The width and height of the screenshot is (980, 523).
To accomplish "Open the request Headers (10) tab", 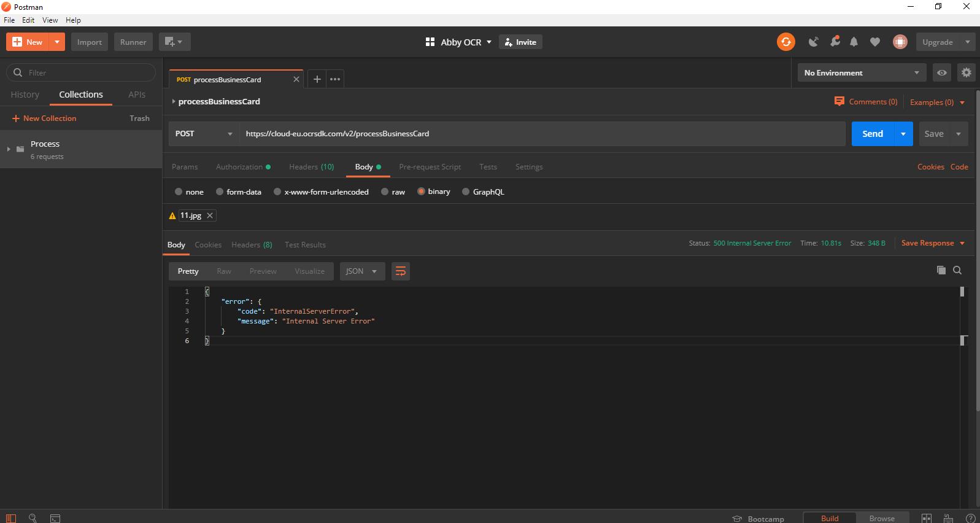I will [312, 166].
